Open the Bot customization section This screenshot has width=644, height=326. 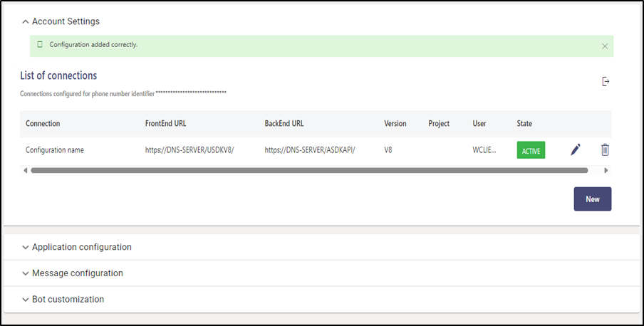[68, 300]
